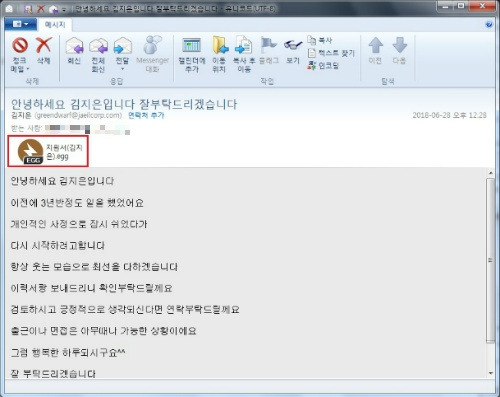Click recipient field 받는 사람

pyautogui.click(x=71, y=129)
